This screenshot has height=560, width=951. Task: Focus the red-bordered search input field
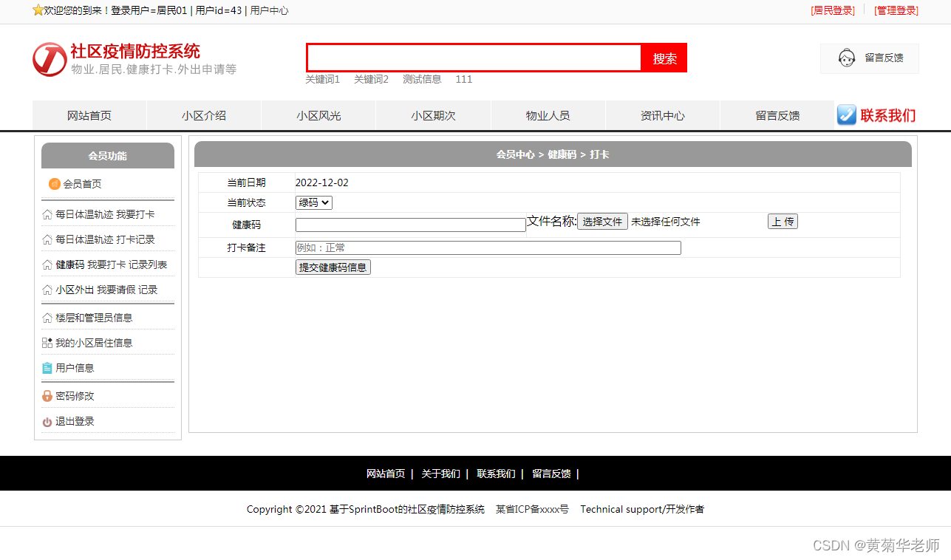(x=474, y=58)
